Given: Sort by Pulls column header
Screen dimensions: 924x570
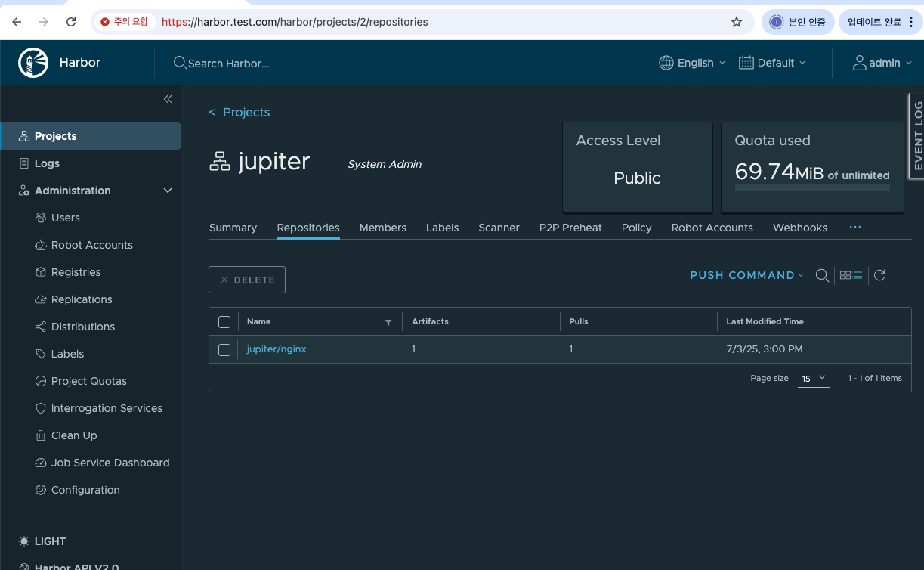Looking at the screenshot, I should point(579,321).
